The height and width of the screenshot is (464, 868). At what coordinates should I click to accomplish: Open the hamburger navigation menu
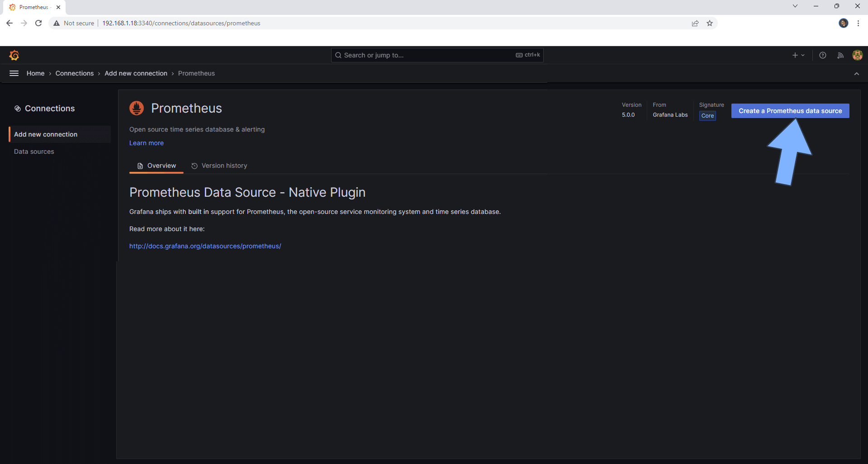coord(14,73)
